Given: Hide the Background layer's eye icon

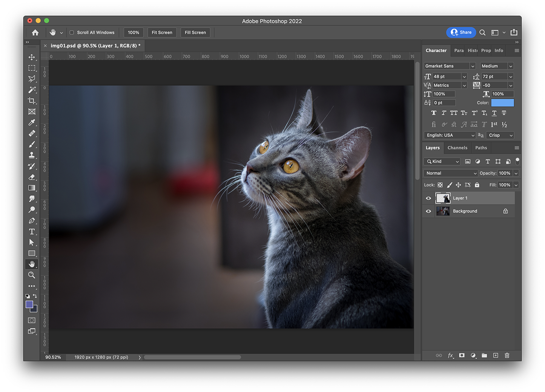Looking at the screenshot, I should (x=428, y=211).
